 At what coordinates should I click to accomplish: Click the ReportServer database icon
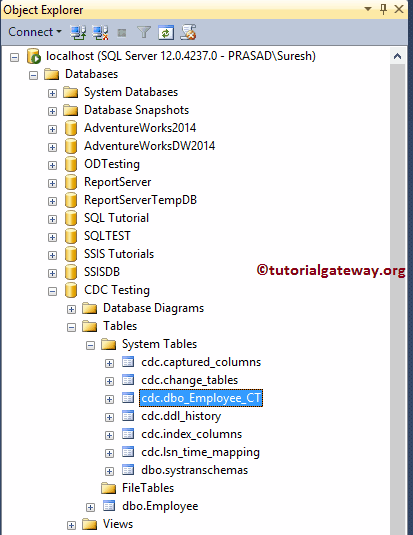pos(71,182)
